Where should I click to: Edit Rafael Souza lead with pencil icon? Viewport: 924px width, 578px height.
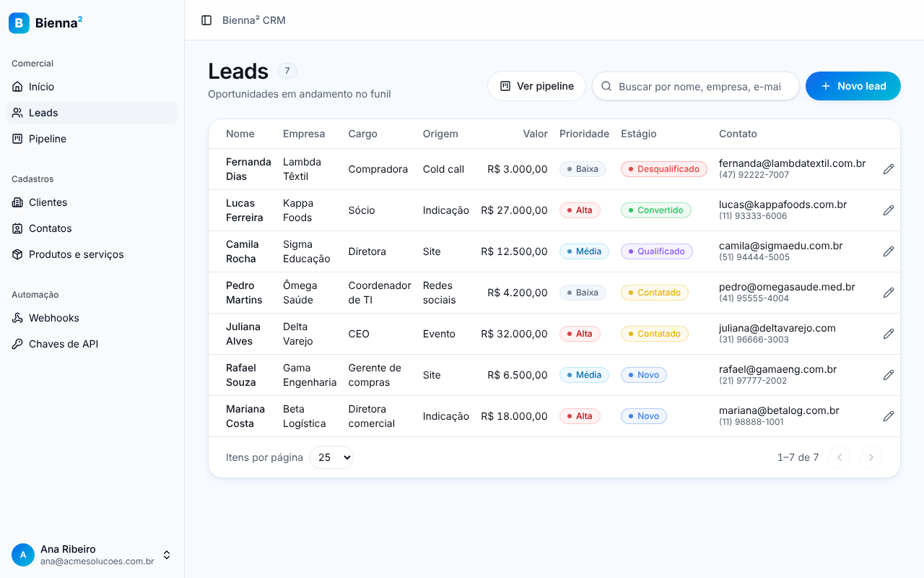(x=889, y=375)
